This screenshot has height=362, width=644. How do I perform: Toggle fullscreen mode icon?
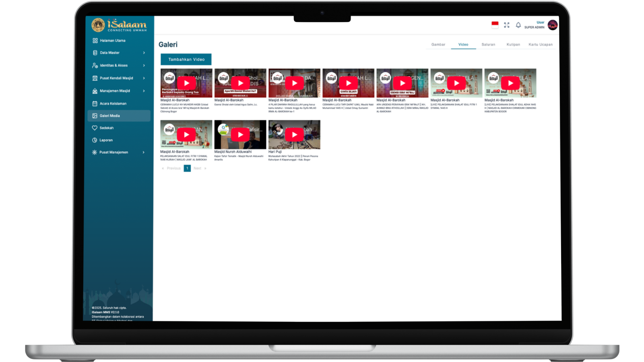[507, 25]
